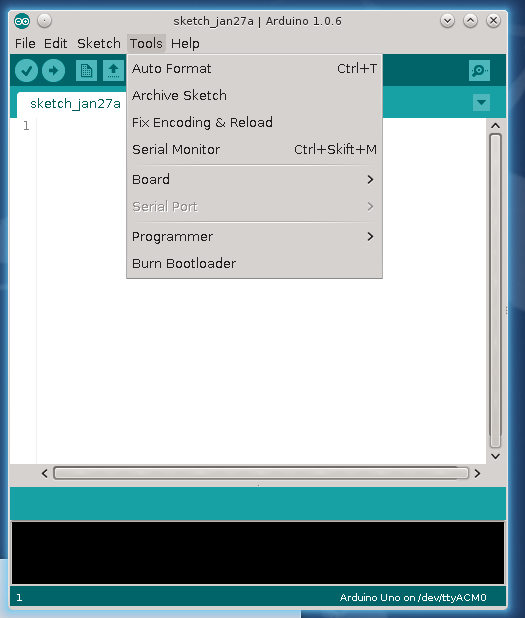
Task: Select Auto Format from Tools menu
Action: click(x=254, y=69)
